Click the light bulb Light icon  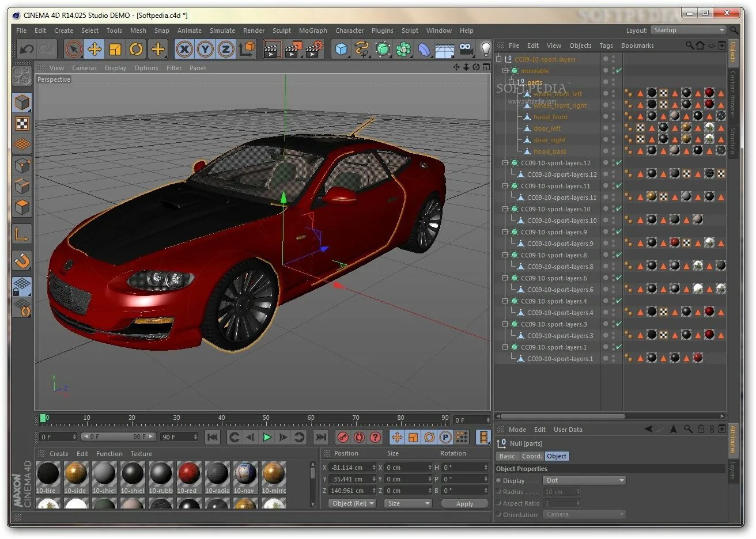pyautogui.click(x=486, y=50)
